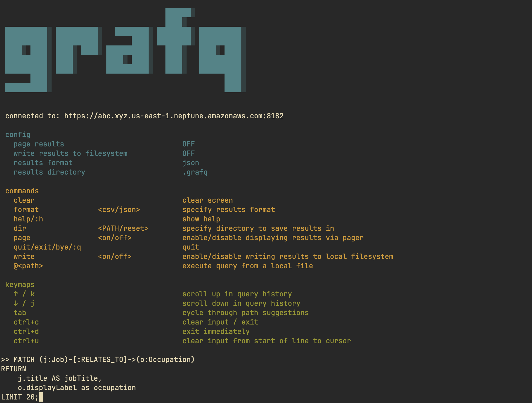Click the config section heading

(x=18, y=134)
